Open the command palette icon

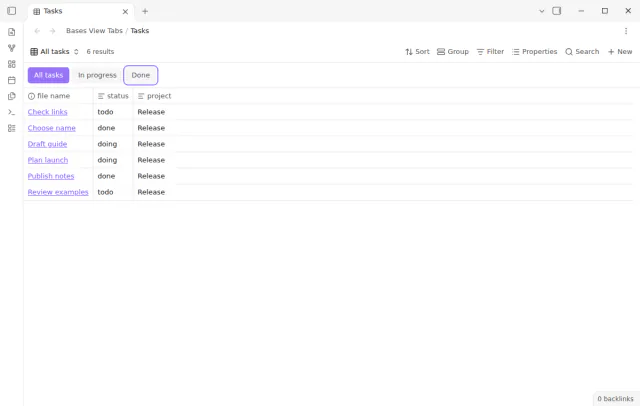coord(11,112)
